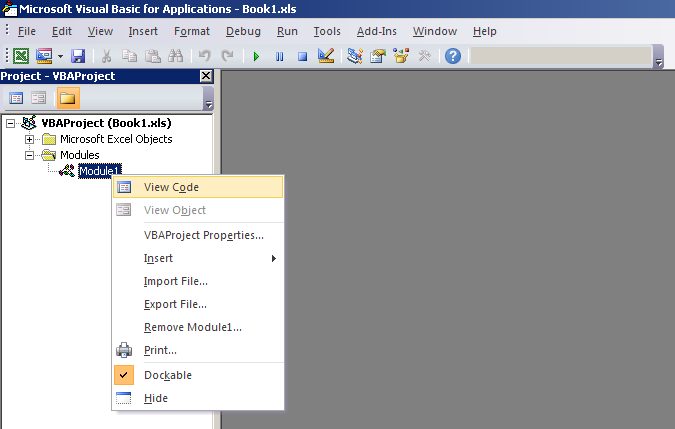Open Properties Window toolbar icon
This screenshot has height=429, width=675.
[378, 56]
